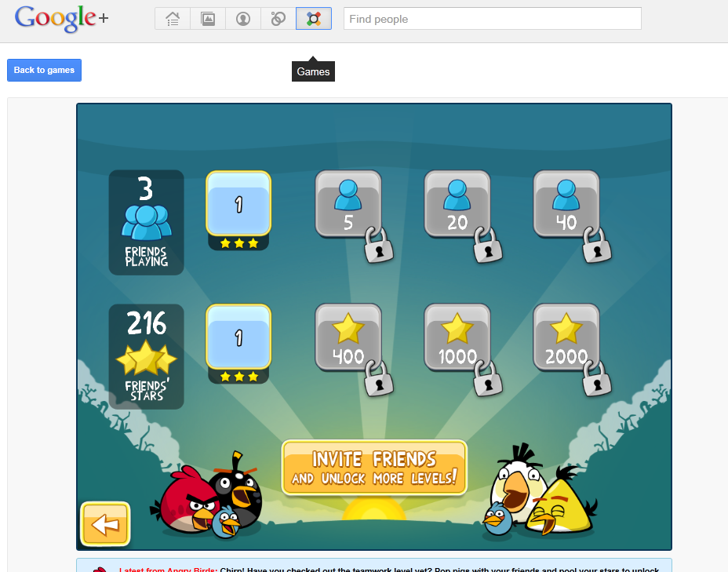This screenshot has height=572, width=728.
Task: Select the locked 400 stars level
Action: click(348, 337)
